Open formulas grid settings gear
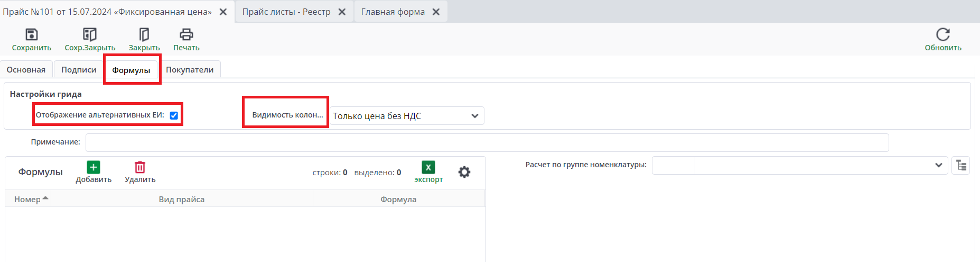The image size is (980, 262). coord(464,172)
